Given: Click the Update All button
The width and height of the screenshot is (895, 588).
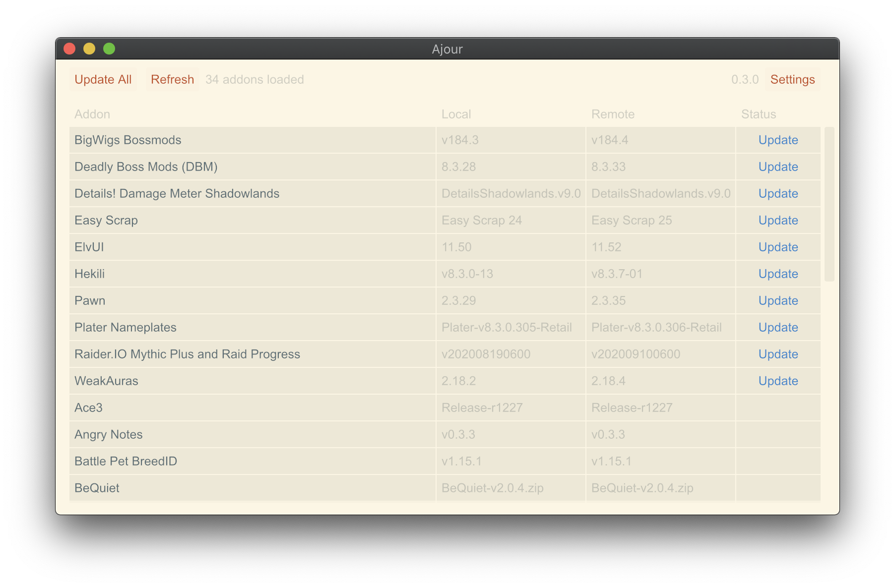Looking at the screenshot, I should (103, 79).
